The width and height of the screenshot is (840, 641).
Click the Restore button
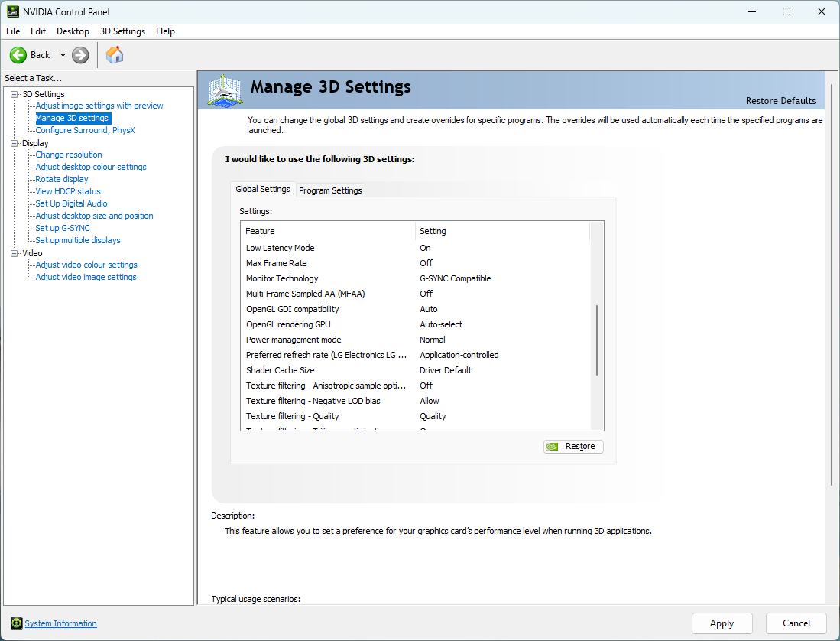tap(573, 447)
